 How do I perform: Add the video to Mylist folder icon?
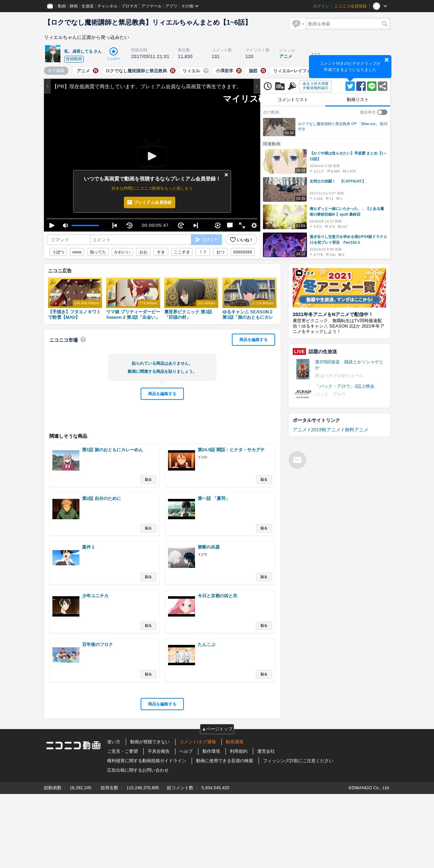(x=280, y=86)
